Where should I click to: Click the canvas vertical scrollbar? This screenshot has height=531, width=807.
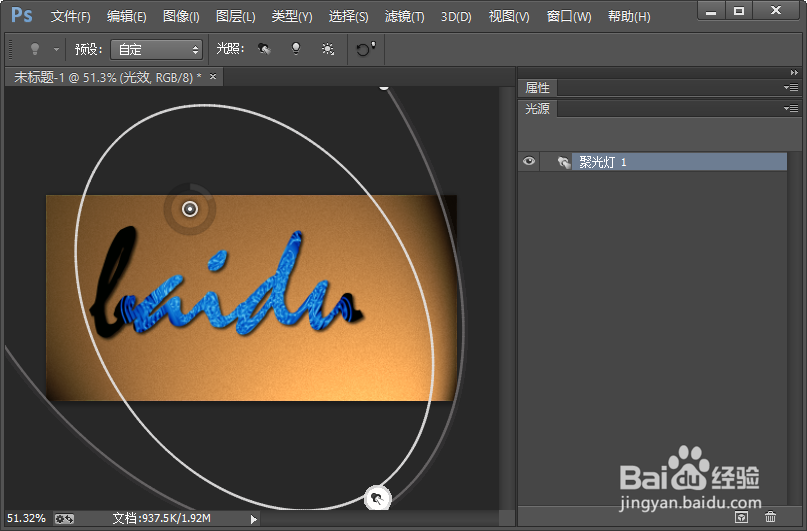[508, 298]
